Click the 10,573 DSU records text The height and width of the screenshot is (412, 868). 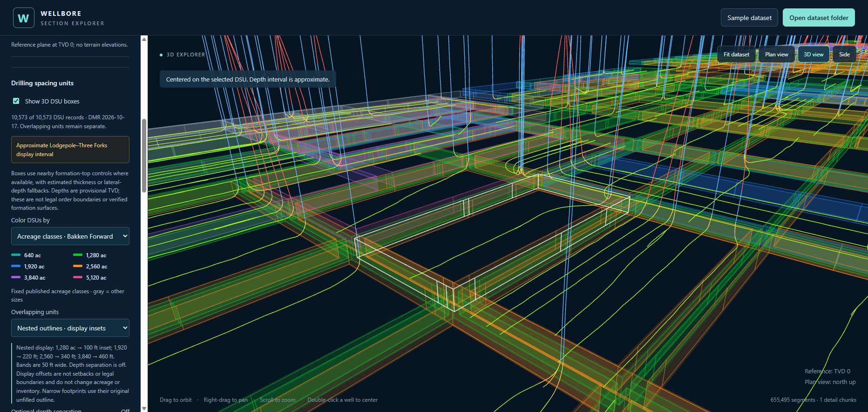pyautogui.click(x=68, y=122)
